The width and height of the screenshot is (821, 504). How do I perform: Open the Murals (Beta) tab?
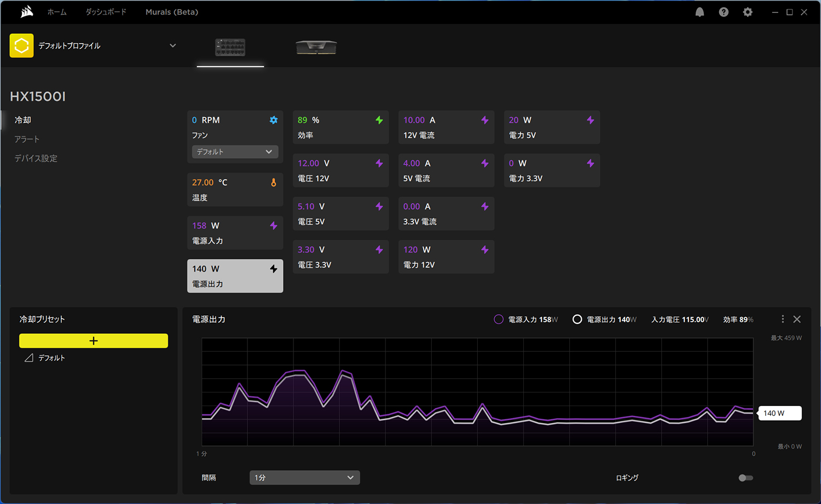coord(172,12)
